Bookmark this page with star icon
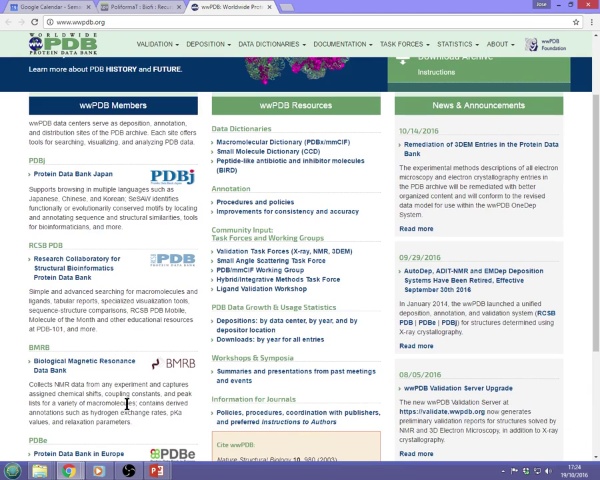 (x=576, y=22)
